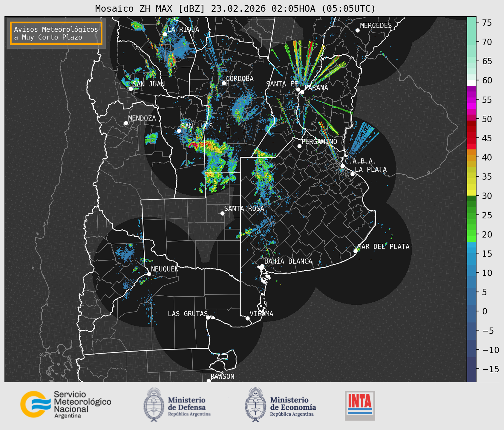Click the SAN LUIS city label
504x430 pixels.
(x=197, y=126)
